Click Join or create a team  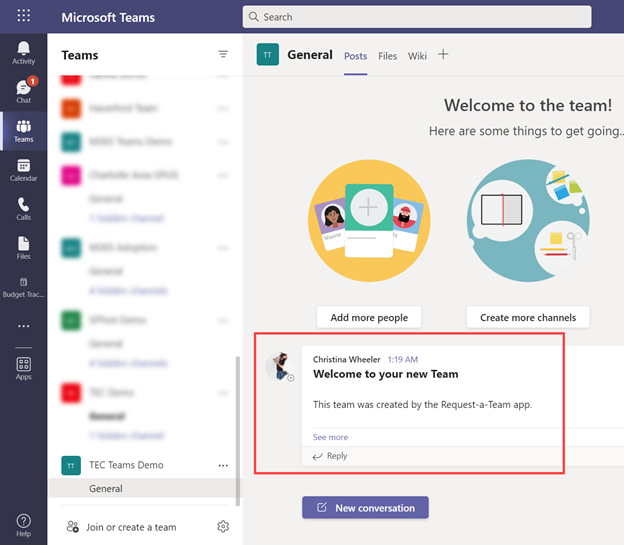tap(121, 527)
